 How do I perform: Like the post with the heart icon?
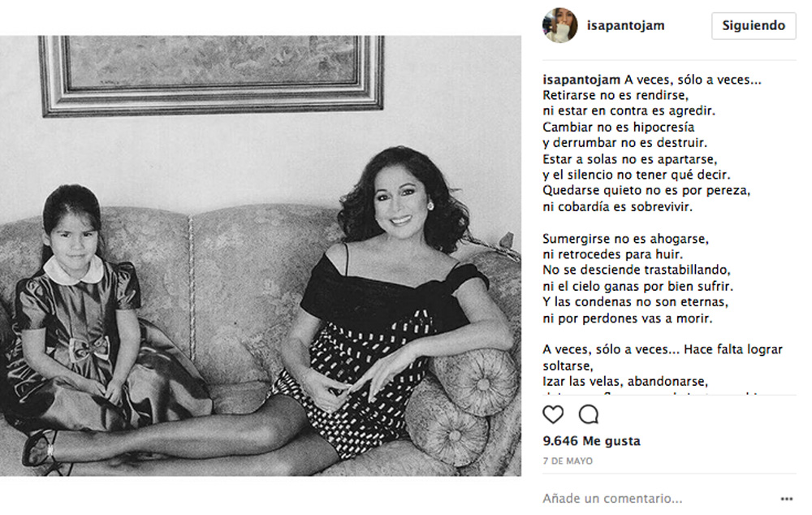[x=553, y=414]
